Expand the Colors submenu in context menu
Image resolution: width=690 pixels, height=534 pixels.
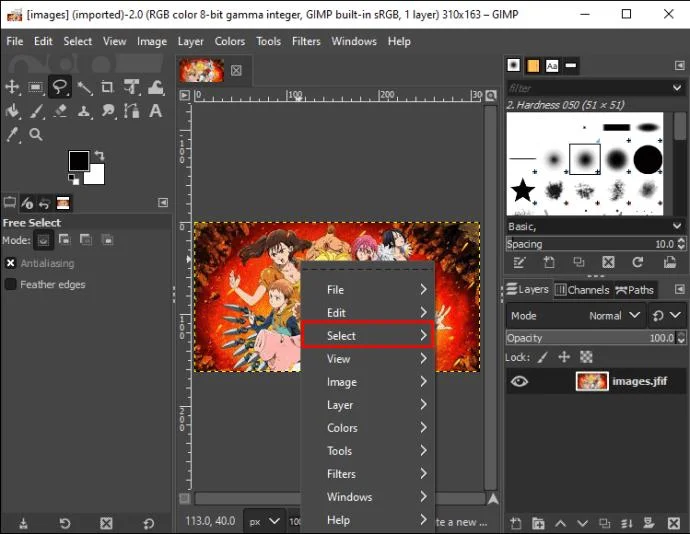click(x=368, y=427)
